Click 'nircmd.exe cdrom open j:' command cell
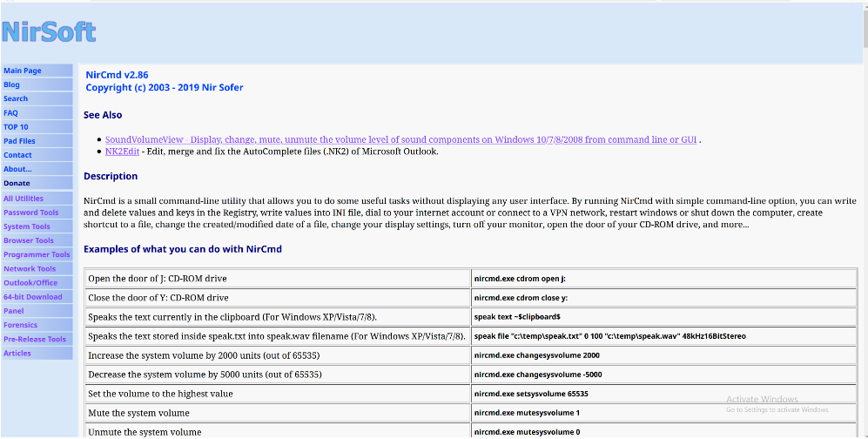868x439 pixels. coord(663,279)
